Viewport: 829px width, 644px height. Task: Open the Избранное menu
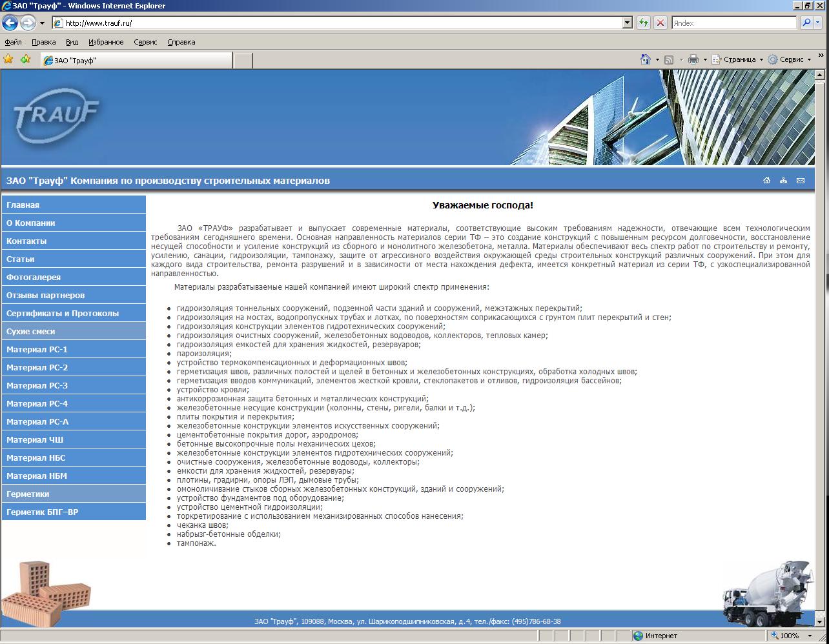pyautogui.click(x=106, y=42)
